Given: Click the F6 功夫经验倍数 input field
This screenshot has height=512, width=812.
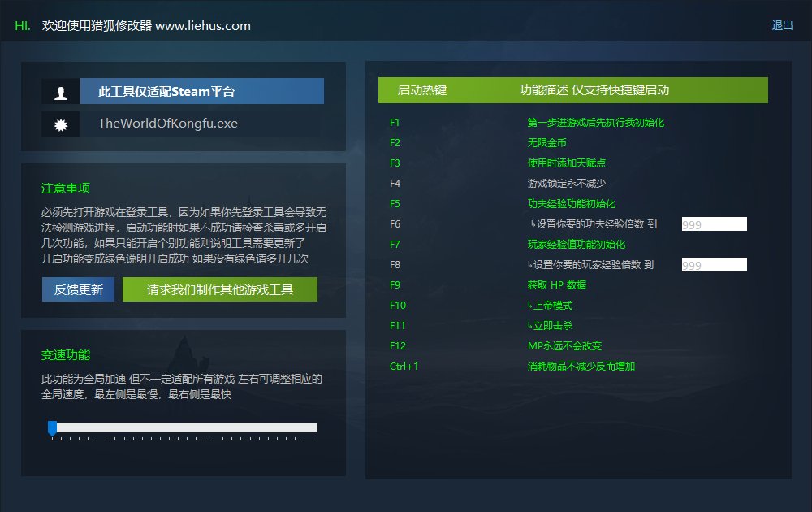Looking at the screenshot, I should coord(714,223).
